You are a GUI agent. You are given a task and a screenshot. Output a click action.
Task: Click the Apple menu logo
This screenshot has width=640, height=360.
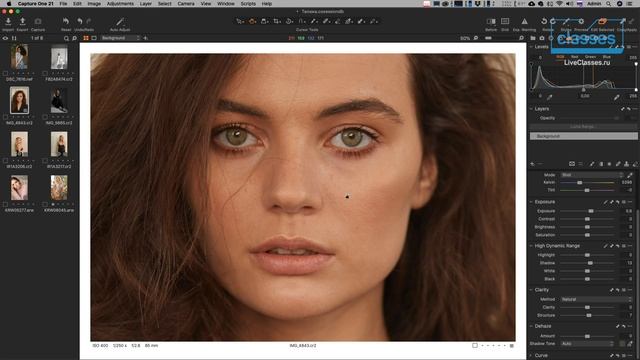pyautogui.click(x=9, y=4)
